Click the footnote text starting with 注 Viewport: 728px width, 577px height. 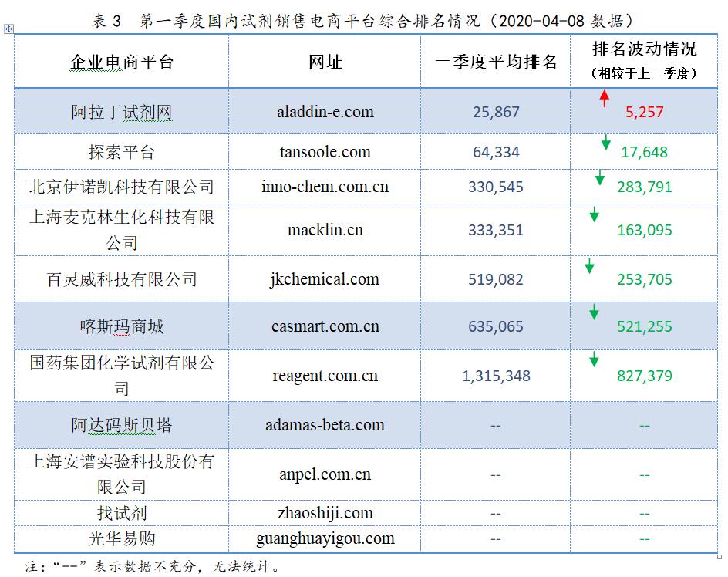point(154,566)
